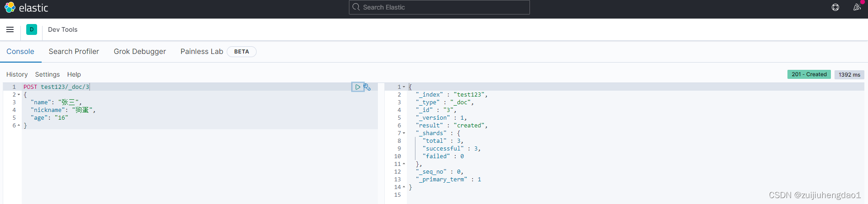Image resolution: width=868 pixels, height=204 pixels.
Task: Click the "_version" : 1 response line
Action: (x=441, y=118)
